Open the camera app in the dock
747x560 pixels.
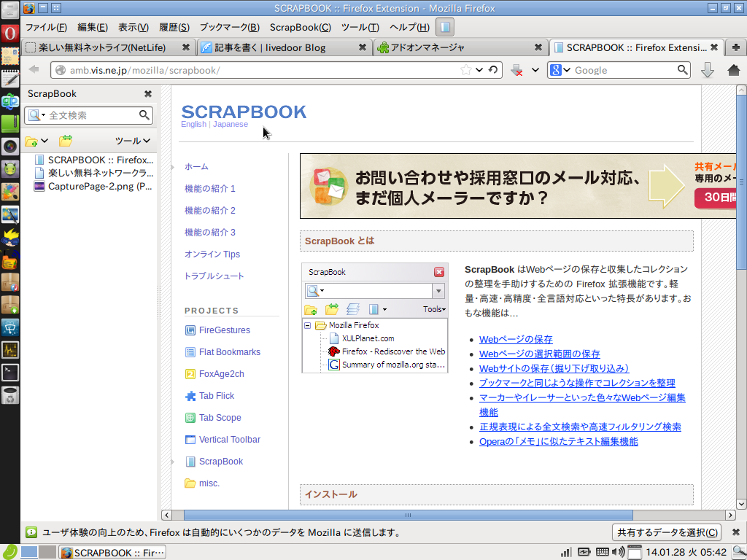pos(10,146)
